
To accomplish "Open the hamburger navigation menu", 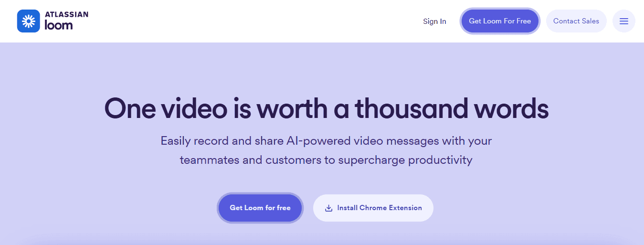I will coord(623,21).
